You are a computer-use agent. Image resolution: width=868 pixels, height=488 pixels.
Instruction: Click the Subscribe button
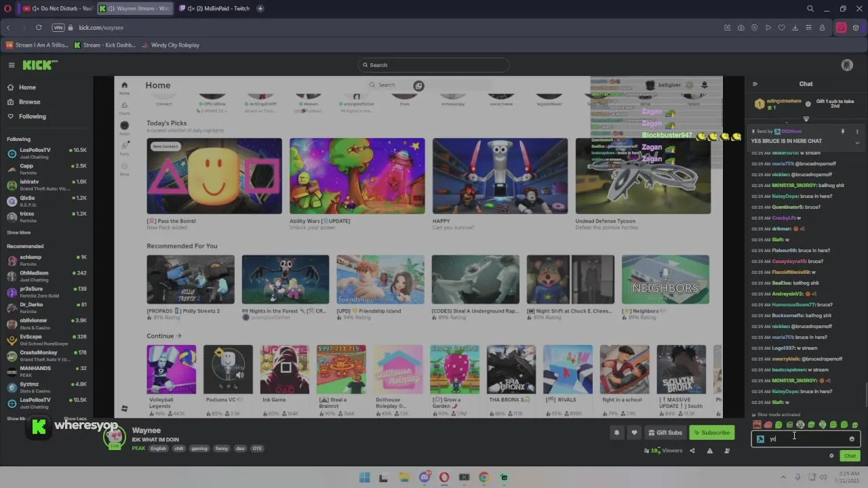click(x=712, y=432)
